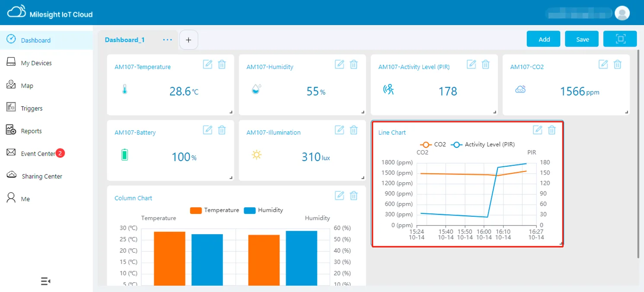Click the AM107-Illumination widget resize corner handle
The image size is (644, 292).
click(x=363, y=178)
